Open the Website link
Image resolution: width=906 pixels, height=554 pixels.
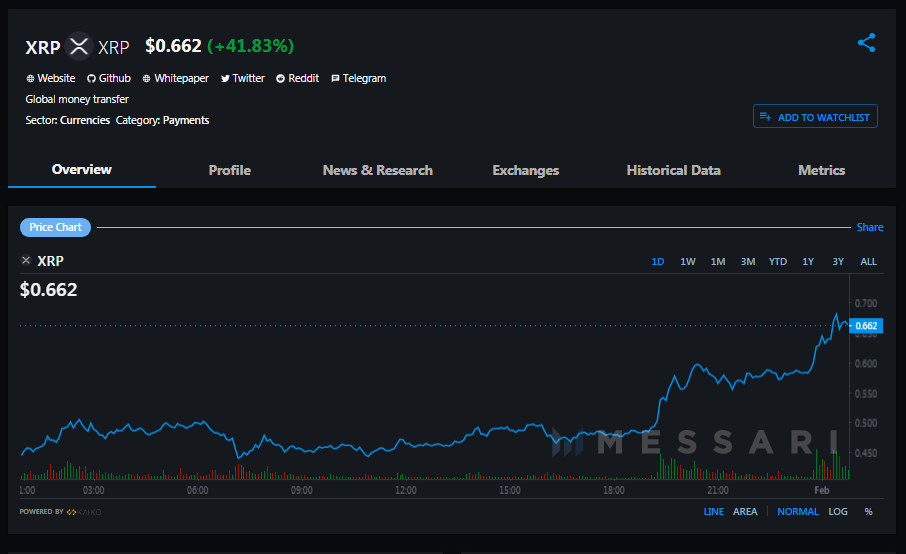(50, 78)
